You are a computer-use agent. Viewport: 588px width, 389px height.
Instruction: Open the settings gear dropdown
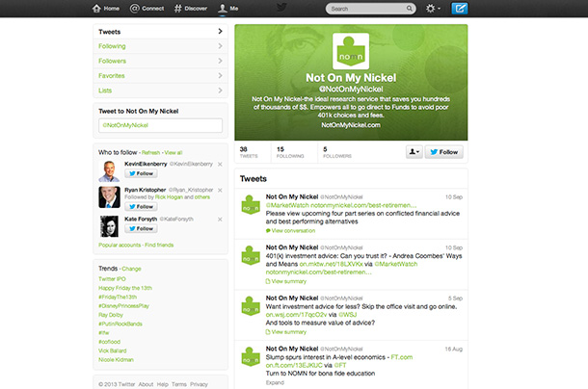pyautogui.click(x=433, y=9)
